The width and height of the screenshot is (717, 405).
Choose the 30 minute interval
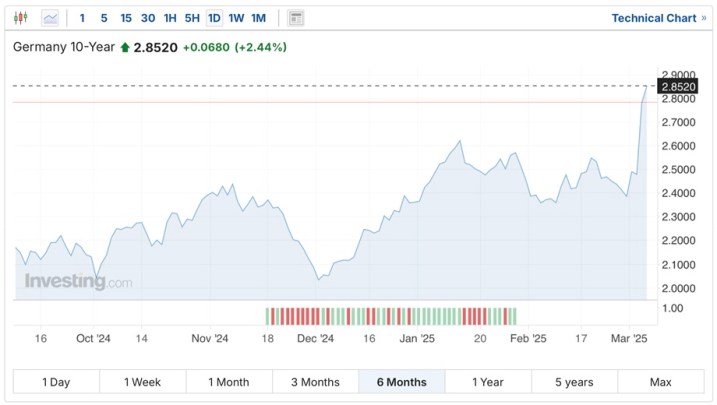[x=148, y=18]
